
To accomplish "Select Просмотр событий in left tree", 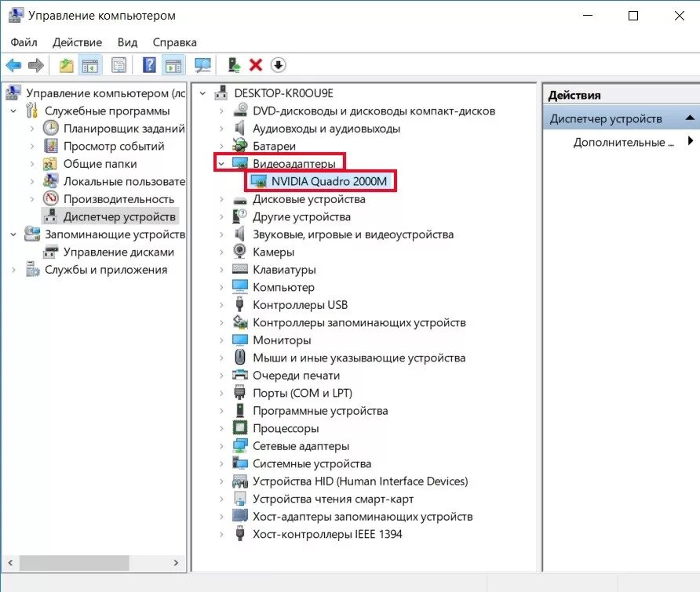I will pos(113,146).
